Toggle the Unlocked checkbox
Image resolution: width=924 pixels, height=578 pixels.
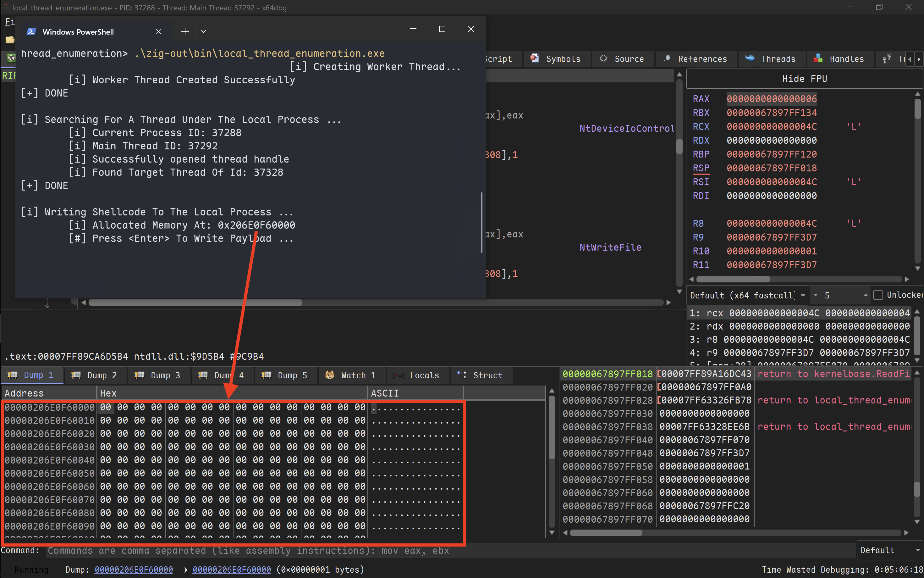point(878,295)
